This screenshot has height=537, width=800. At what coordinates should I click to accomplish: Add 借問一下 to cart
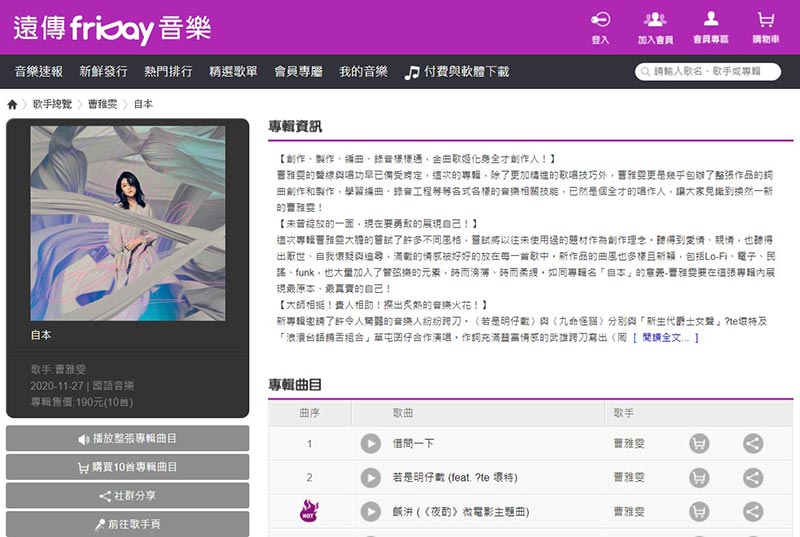699,444
